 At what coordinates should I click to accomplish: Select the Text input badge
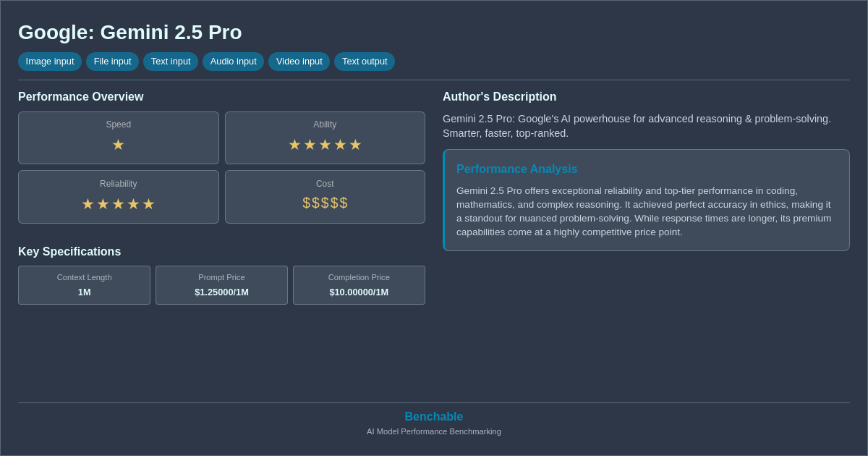(171, 62)
